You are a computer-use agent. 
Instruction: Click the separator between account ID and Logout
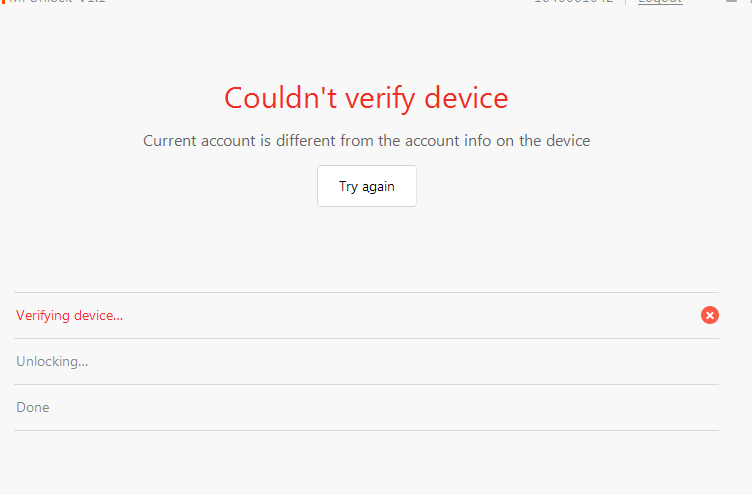click(x=625, y=2)
